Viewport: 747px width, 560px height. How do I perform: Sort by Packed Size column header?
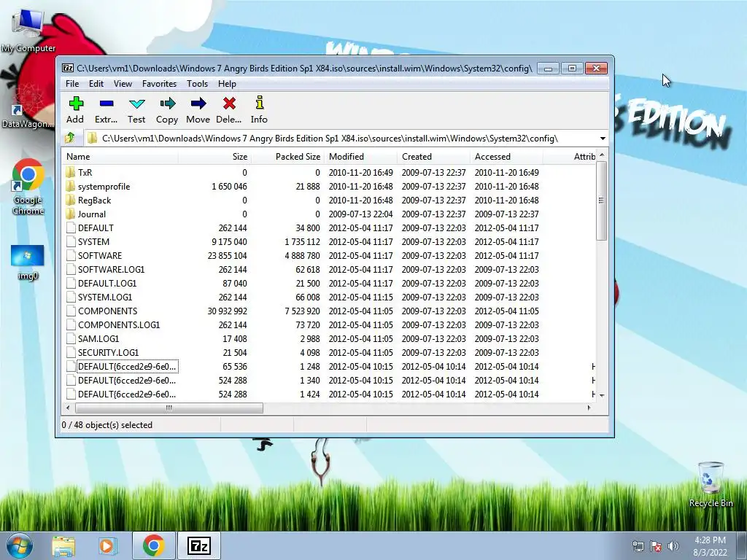pos(287,157)
